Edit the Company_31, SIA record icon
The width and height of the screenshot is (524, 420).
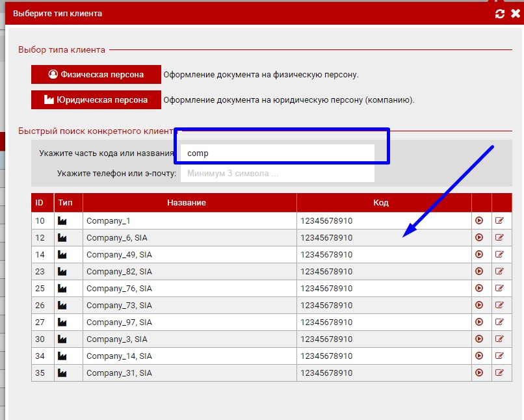(x=499, y=373)
